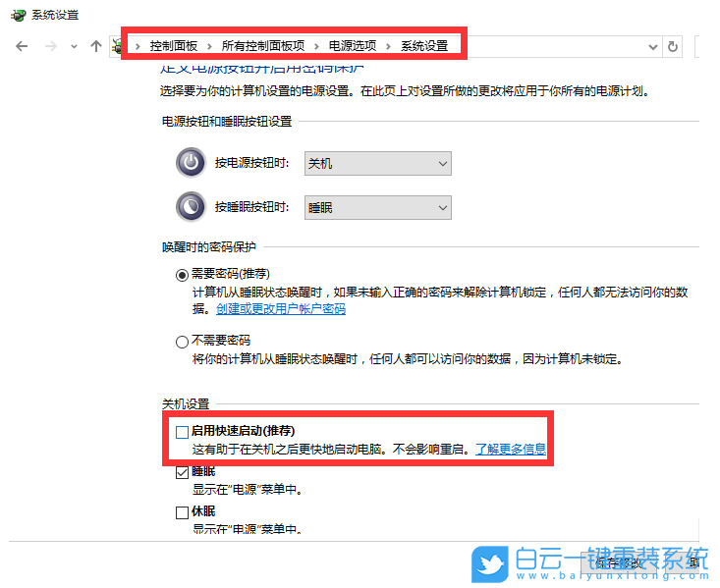Open the 按电源按钮时 dropdown
This screenshot has height=588, width=720.
378,163
